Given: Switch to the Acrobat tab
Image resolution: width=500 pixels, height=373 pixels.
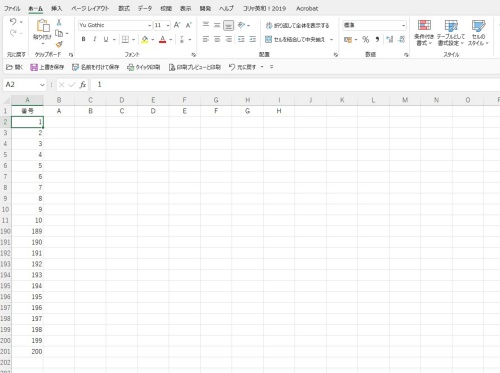Looking at the screenshot, I should pyautogui.click(x=307, y=8).
